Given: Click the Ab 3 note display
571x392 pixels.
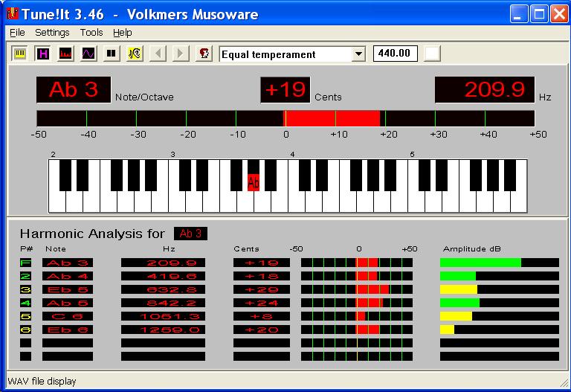Looking at the screenshot, I should point(74,89).
